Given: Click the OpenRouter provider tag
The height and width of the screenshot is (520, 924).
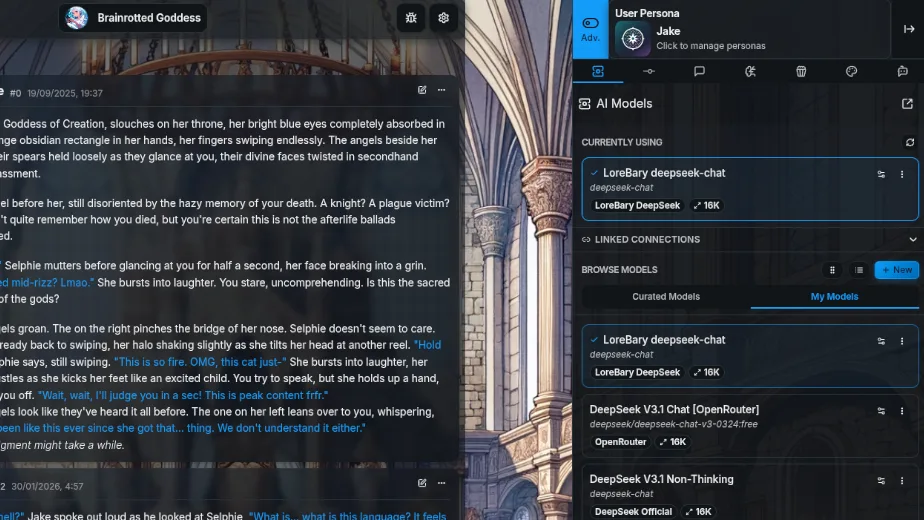Looking at the screenshot, I should 620,442.
